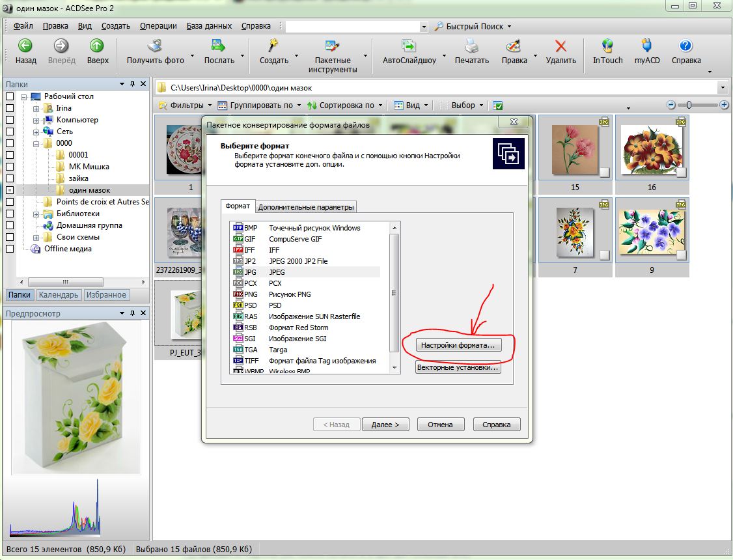Open the Группировать по dropdown
Viewport: 733px width, 560px height.
coord(260,105)
